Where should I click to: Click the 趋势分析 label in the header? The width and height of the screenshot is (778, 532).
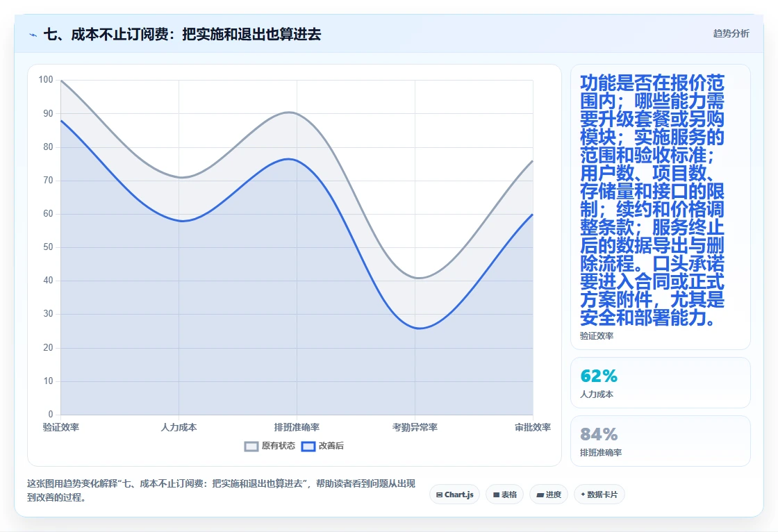(x=731, y=34)
